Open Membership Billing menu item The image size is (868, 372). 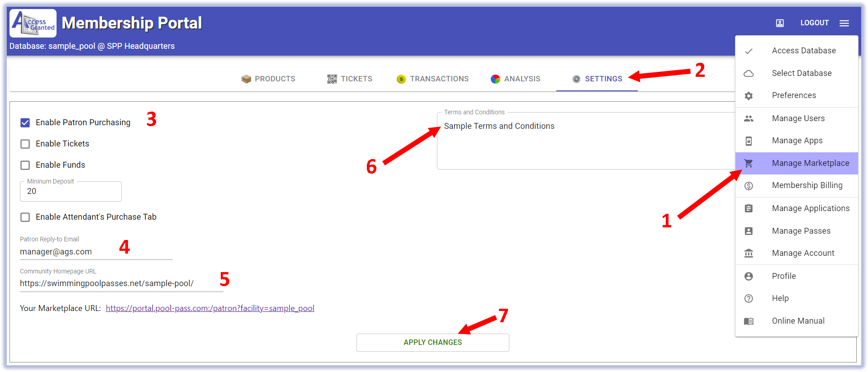pyautogui.click(x=797, y=185)
